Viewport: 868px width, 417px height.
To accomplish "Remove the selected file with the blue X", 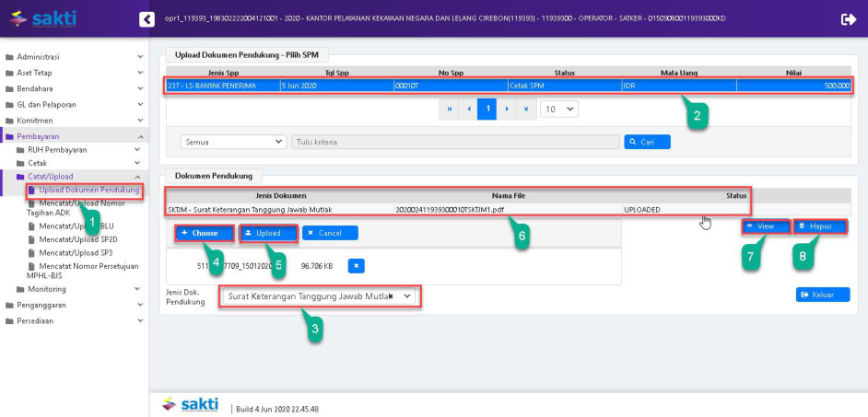I will click(x=357, y=266).
